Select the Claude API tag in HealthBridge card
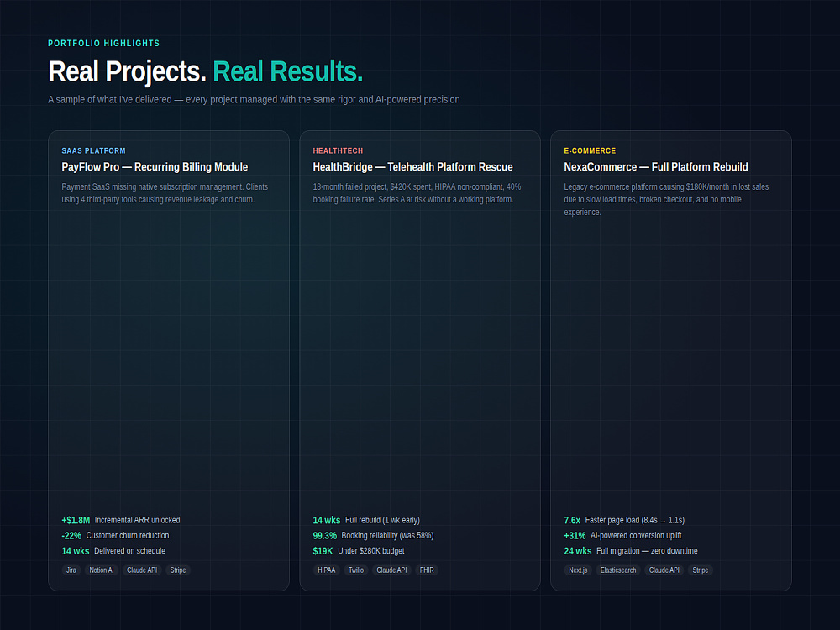The image size is (840, 630). tap(391, 570)
